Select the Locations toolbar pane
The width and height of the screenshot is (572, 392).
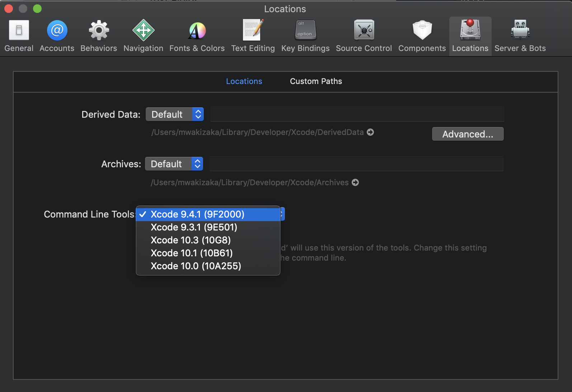[470, 36]
